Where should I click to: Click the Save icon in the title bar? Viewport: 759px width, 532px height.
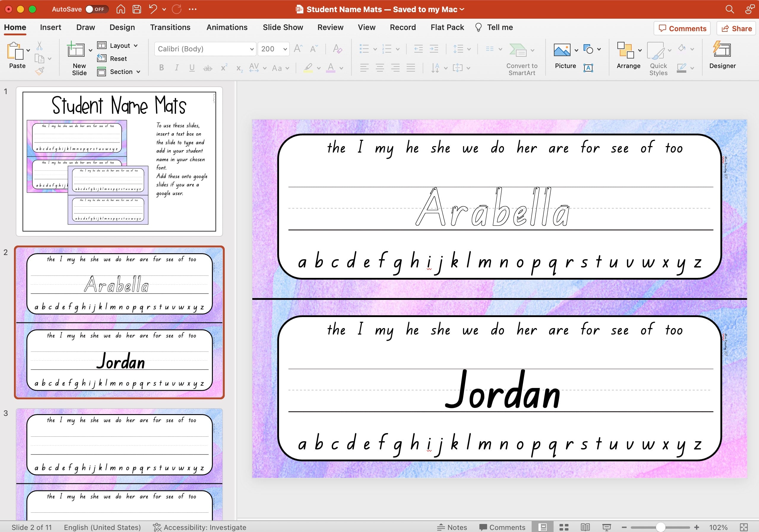point(137,9)
